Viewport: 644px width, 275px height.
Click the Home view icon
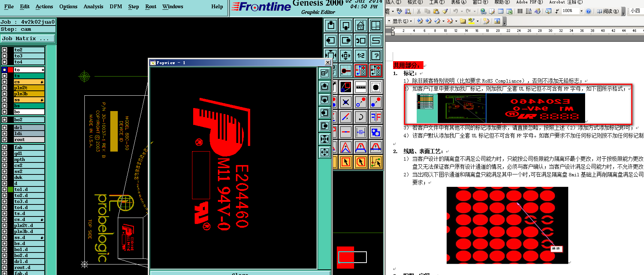coord(361,25)
